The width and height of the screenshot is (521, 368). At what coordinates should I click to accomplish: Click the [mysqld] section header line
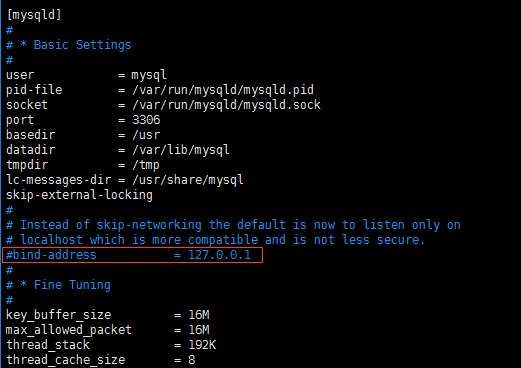(34, 15)
